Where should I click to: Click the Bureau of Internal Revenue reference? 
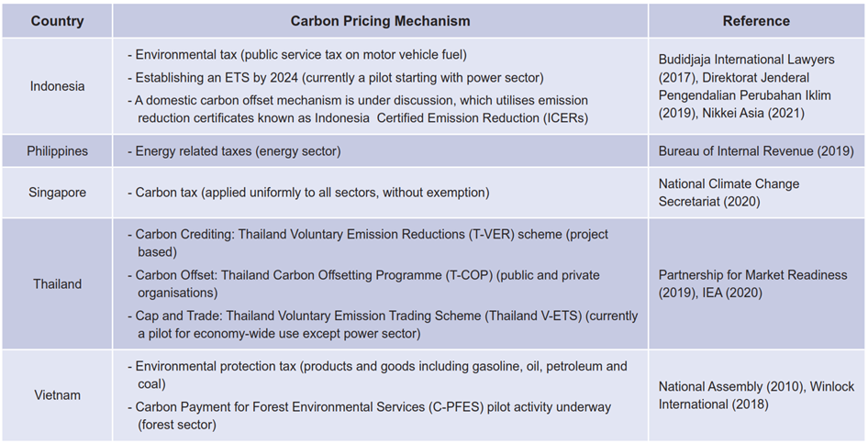click(x=755, y=150)
